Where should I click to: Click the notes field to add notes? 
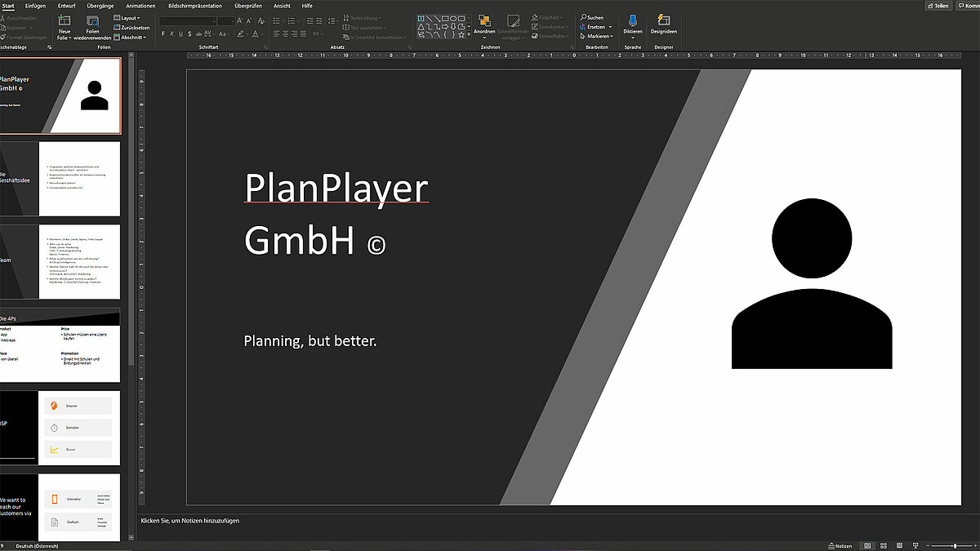(190, 520)
